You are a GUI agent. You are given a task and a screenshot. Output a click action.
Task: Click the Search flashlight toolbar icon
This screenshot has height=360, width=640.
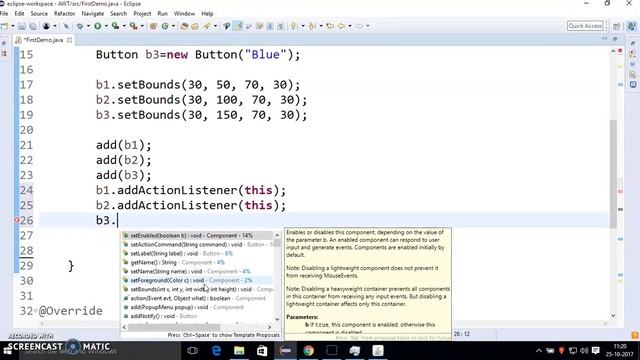(206, 26)
